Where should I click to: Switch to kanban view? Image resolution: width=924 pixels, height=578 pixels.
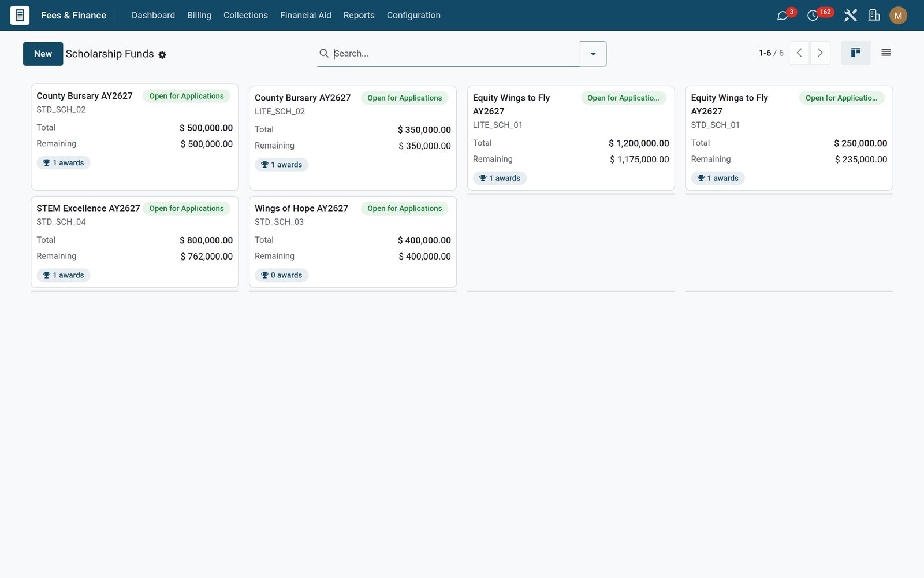pyautogui.click(x=856, y=53)
